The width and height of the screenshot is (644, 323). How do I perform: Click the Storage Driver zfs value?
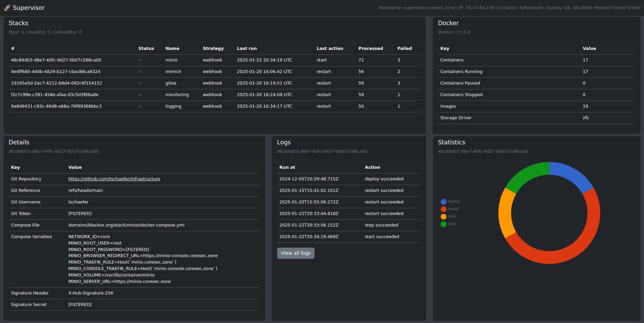(x=586, y=118)
